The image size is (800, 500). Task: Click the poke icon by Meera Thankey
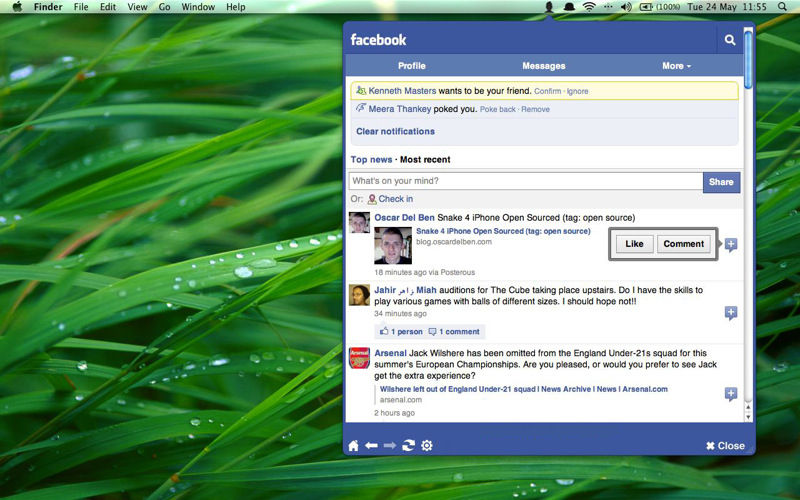click(361, 108)
